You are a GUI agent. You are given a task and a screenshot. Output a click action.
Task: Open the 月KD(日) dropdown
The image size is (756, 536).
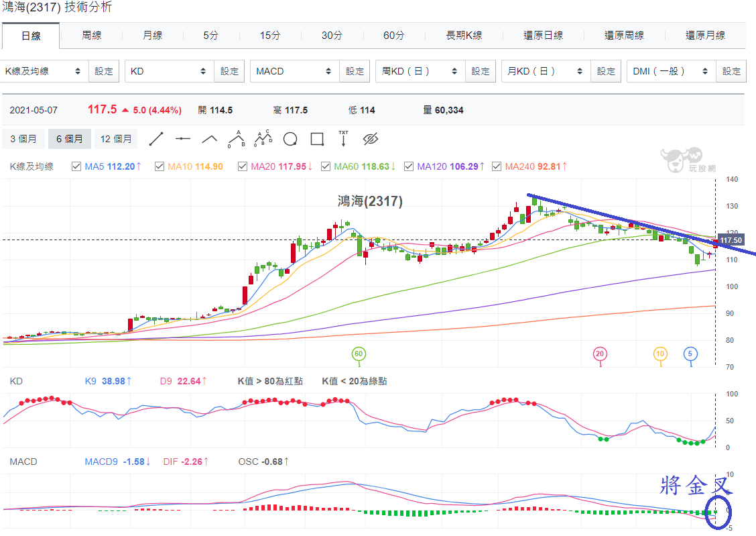(x=546, y=71)
